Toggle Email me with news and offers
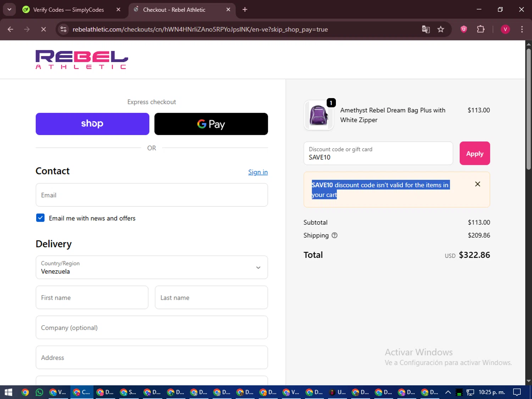Viewport: 532px width, 399px height. (40, 218)
